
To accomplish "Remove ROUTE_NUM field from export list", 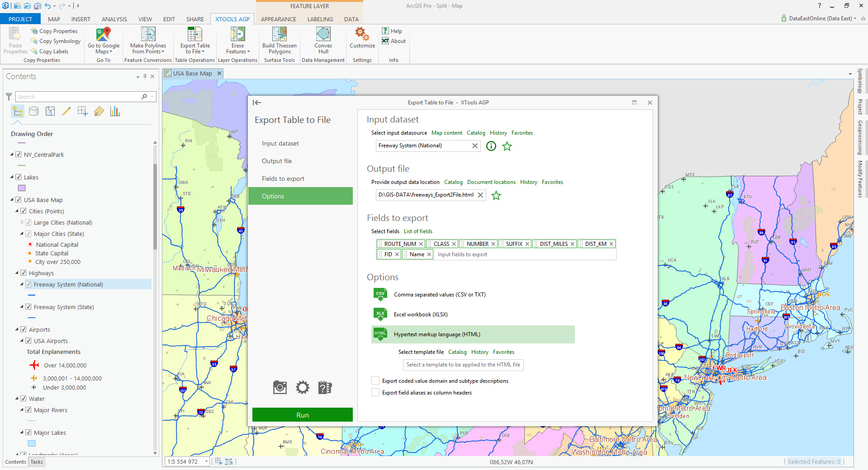I will click(x=421, y=244).
